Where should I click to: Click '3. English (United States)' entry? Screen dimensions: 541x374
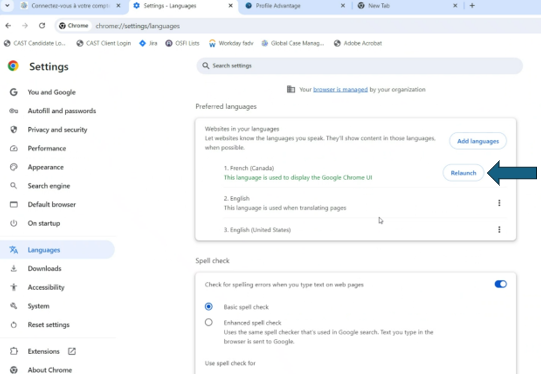257,230
